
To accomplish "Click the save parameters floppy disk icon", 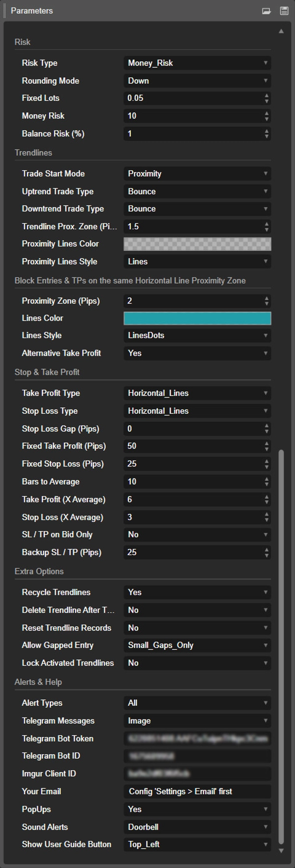I will point(284,11).
